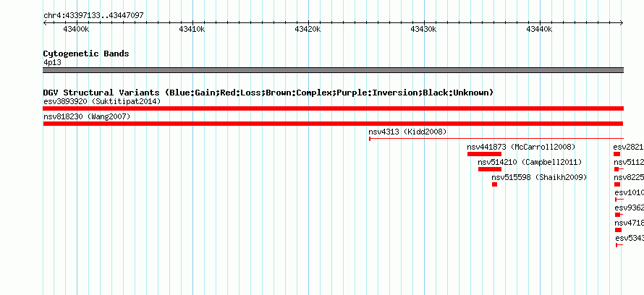Click the chr4:43397133..43447097 region label
The image size is (644, 295).
coord(93,16)
